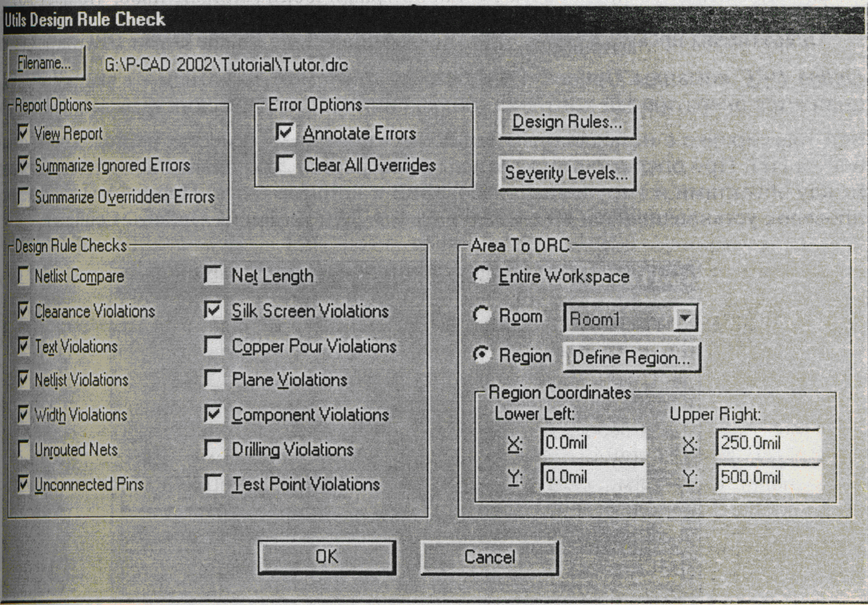
Task: Click the G:\P-CAD 2002\Tutorial\Tutor.drc path text
Action: (226, 65)
